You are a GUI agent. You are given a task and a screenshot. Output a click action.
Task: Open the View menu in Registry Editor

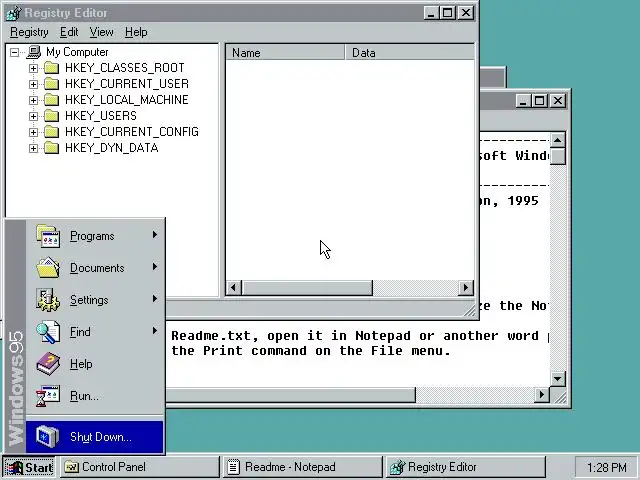[x=102, y=32]
